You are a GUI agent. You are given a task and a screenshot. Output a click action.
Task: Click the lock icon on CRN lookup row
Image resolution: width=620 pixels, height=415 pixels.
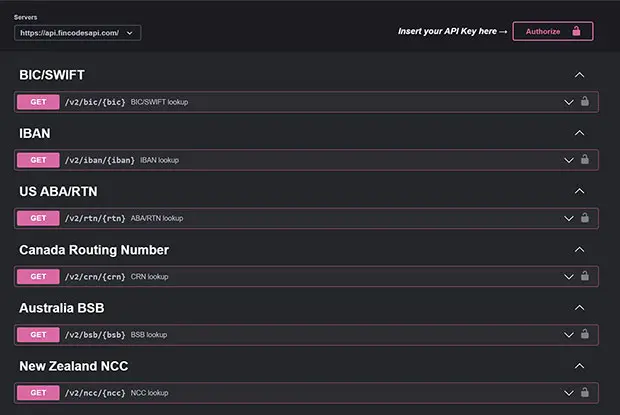click(x=585, y=276)
